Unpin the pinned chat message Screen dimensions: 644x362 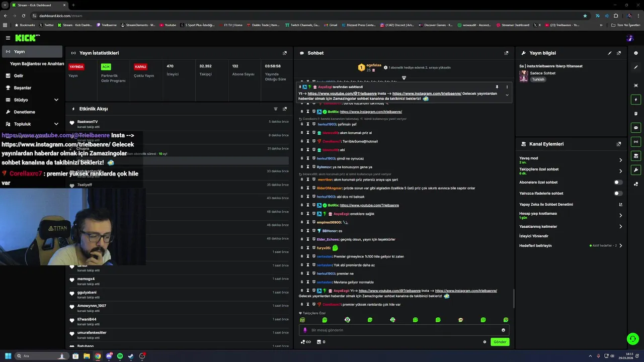497,87
